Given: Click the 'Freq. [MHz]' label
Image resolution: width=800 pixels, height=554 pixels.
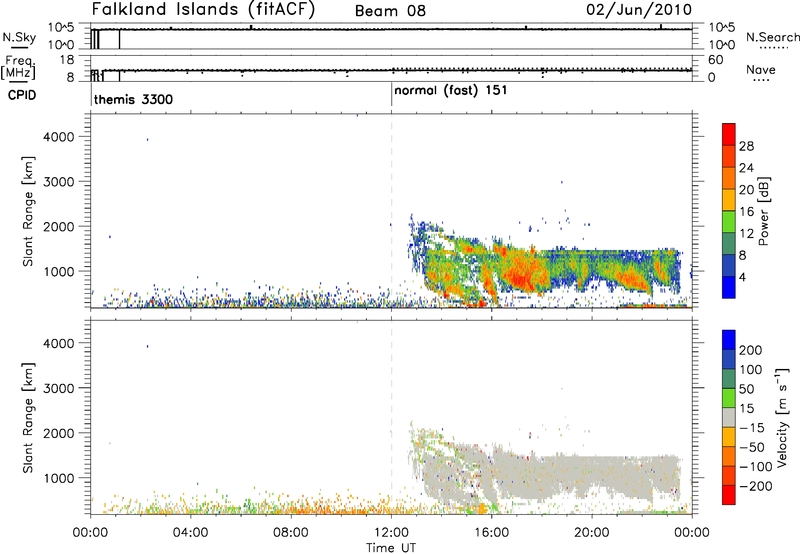Looking at the screenshot, I should [x=20, y=67].
